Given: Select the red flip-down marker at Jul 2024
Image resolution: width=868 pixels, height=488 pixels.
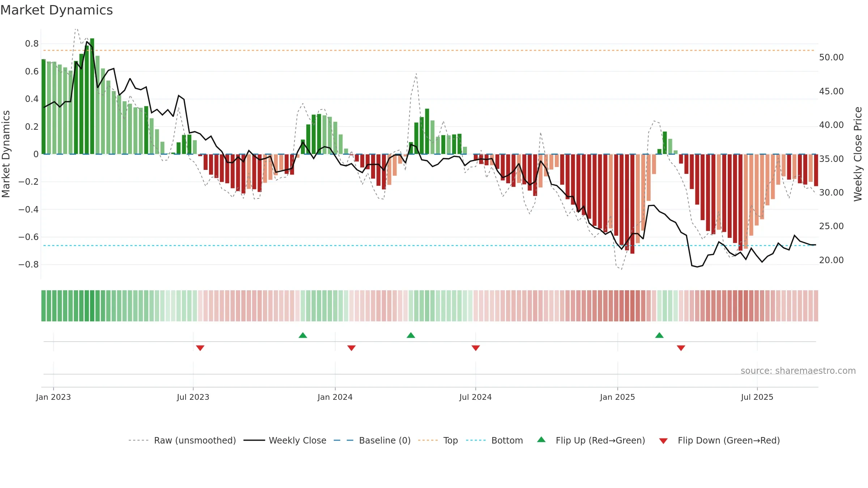Looking at the screenshot, I should [x=476, y=348].
